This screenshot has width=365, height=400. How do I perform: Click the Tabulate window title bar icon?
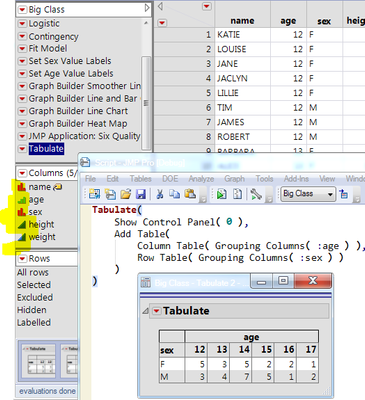[x=146, y=283]
